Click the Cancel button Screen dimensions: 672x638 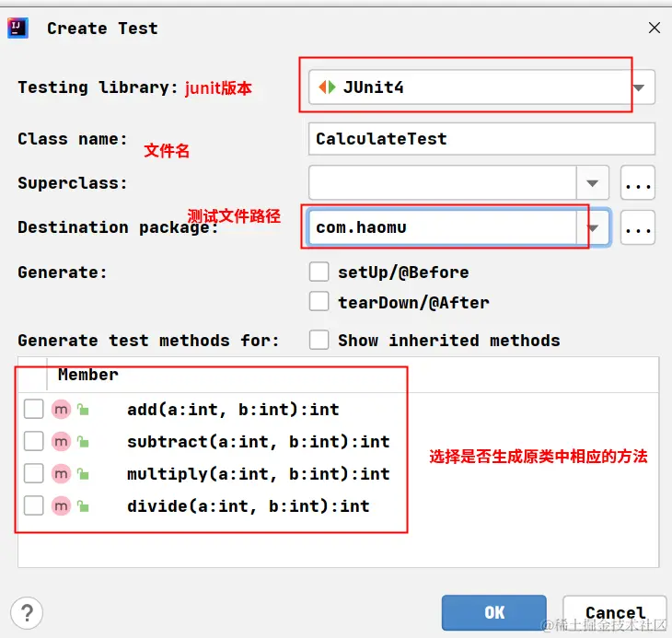(615, 613)
